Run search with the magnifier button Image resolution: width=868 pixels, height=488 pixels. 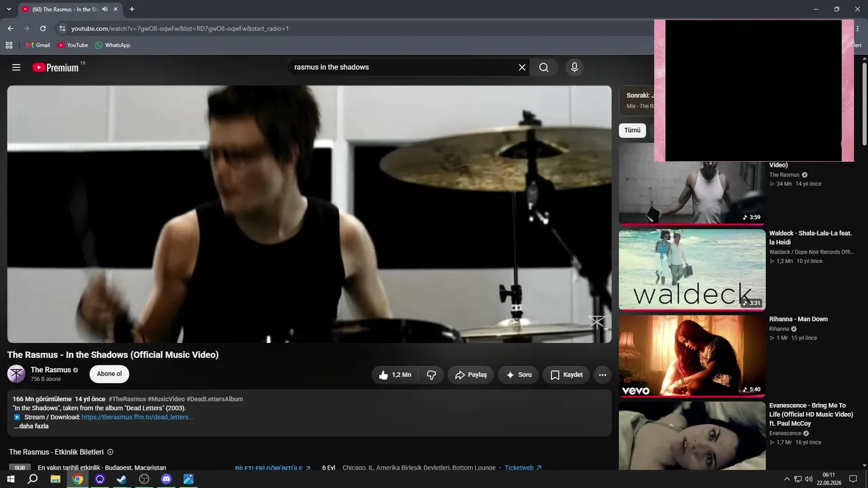[544, 67]
